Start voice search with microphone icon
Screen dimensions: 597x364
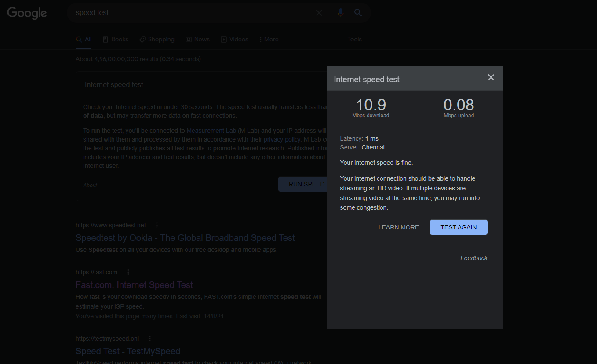(340, 13)
